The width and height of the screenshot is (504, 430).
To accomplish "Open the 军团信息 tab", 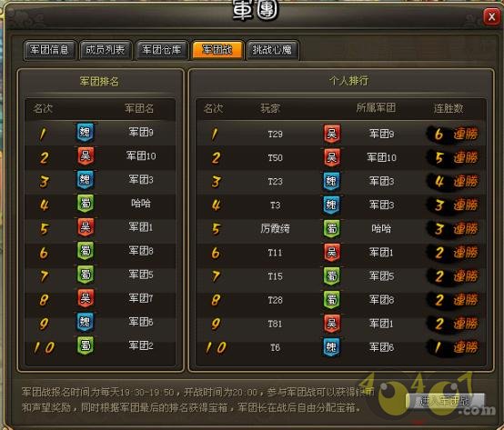I will 49,50.
